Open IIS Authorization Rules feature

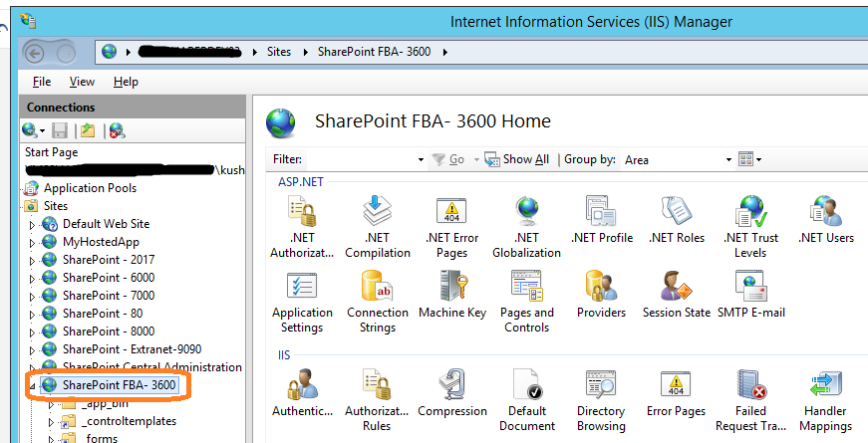377,400
